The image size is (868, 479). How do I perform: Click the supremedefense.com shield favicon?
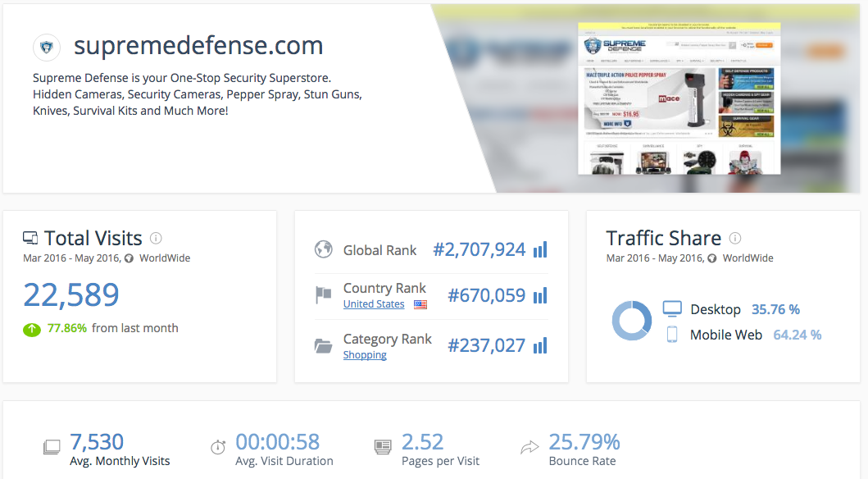[47, 48]
